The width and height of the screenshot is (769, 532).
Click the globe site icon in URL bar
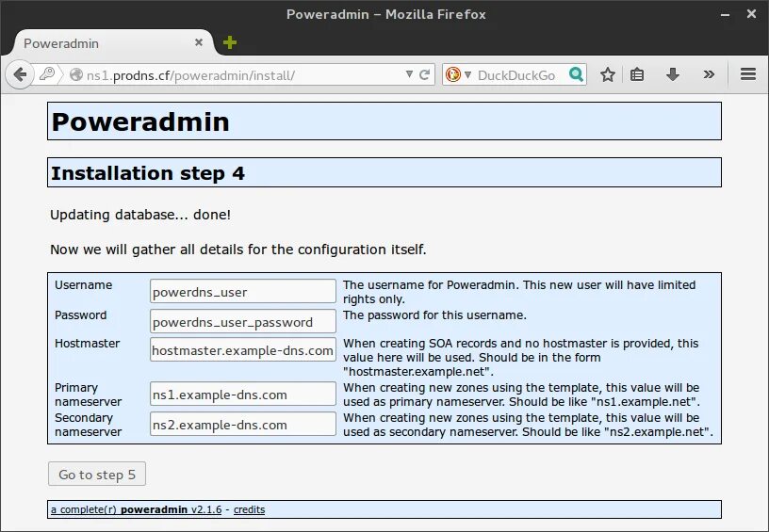76,75
